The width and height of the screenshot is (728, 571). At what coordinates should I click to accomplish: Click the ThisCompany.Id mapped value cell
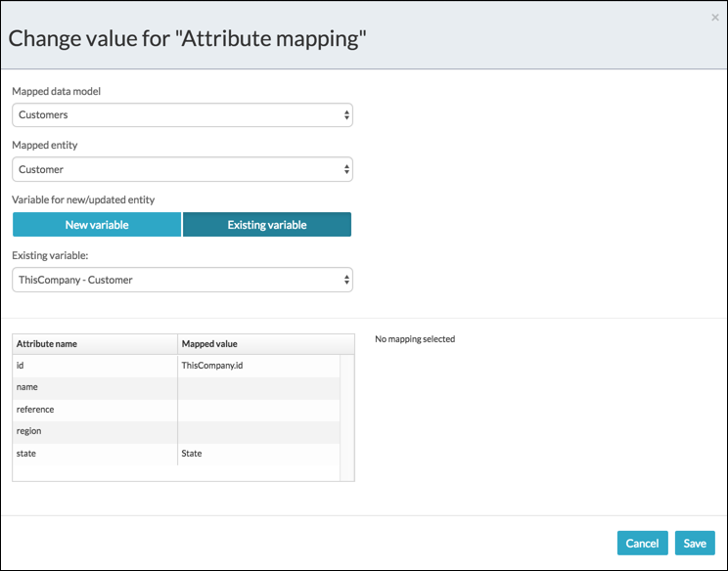(257, 365)
